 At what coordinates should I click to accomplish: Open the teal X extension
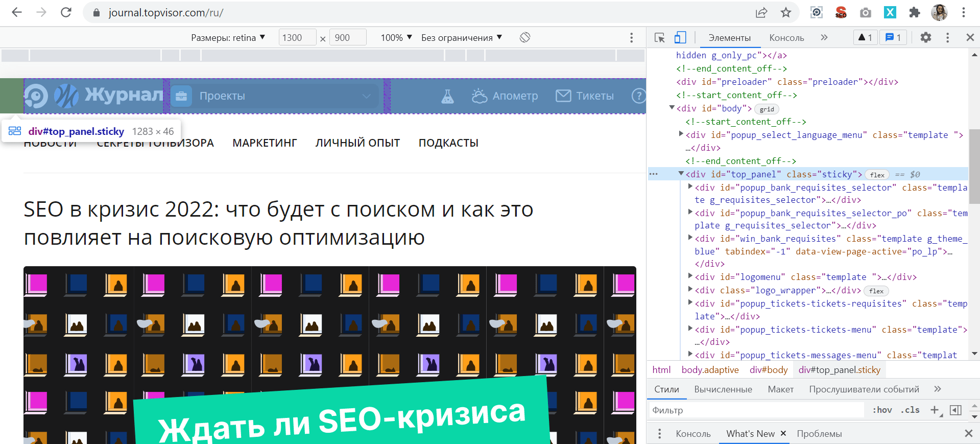(x=890, y=12)
